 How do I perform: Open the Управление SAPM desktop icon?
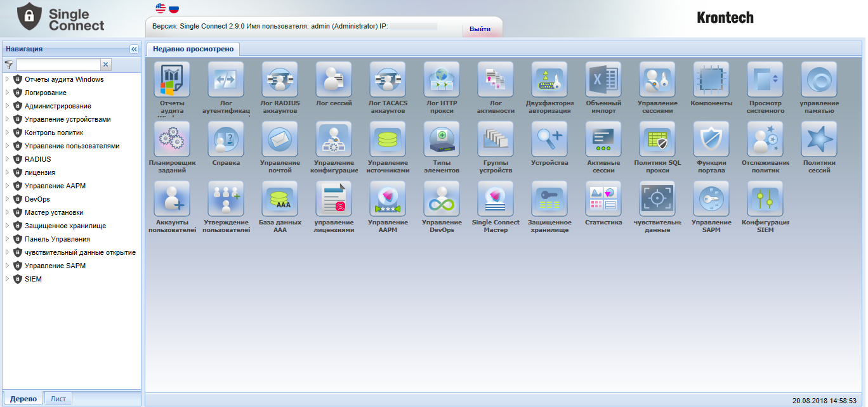[x=711, y=198]
